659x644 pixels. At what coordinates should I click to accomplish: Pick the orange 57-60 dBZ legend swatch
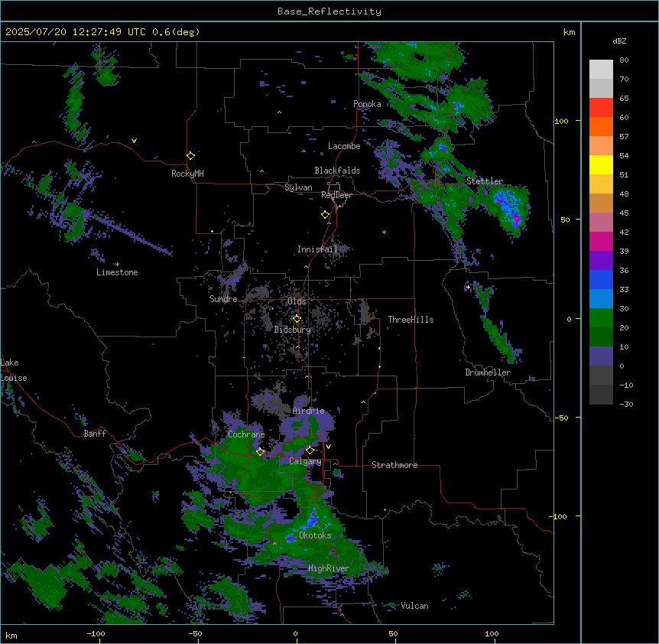(x=601, y=126)
